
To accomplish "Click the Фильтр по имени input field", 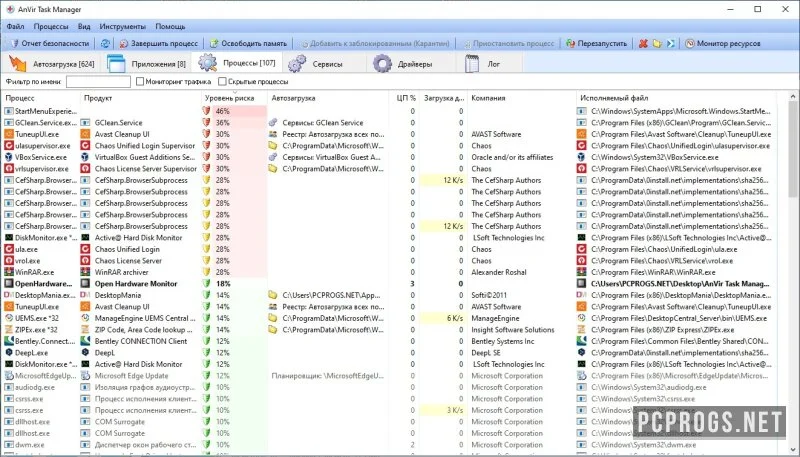I will pos(98,82).
